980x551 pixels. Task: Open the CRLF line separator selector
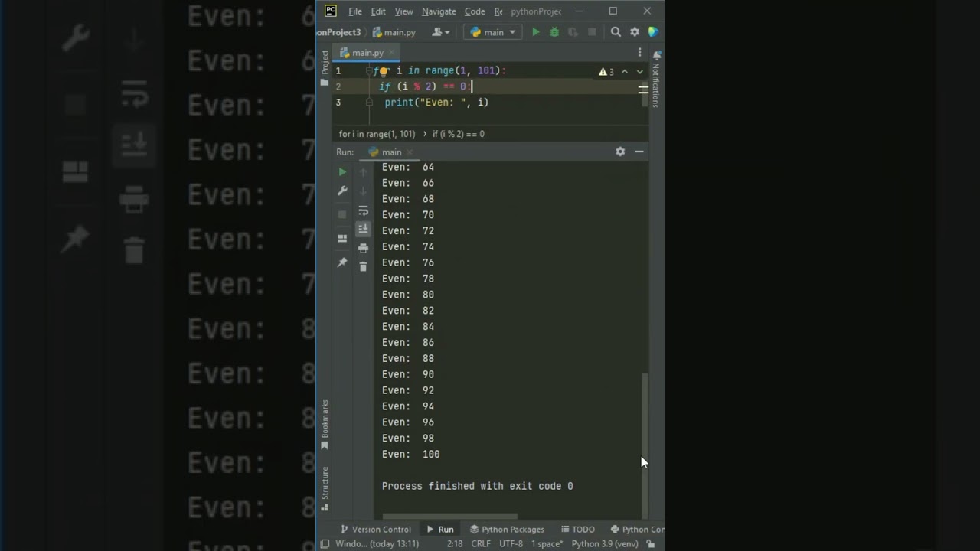click(x=481, y=544)
